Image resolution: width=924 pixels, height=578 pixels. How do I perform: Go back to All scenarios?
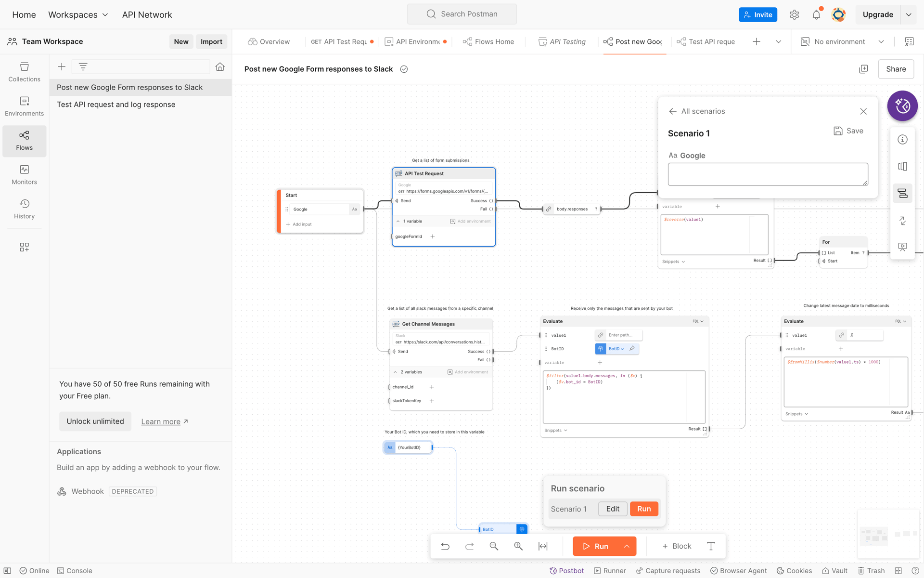pyautogui.click(x=696, y=111)
